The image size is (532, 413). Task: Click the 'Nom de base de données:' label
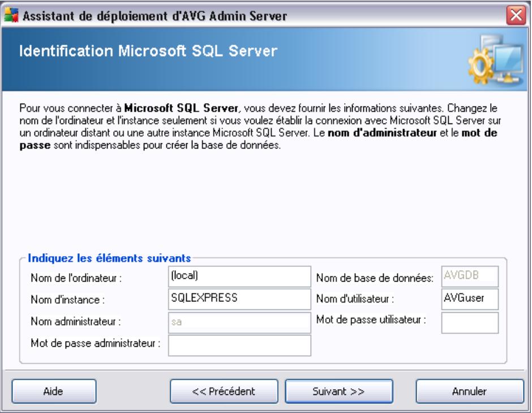point(375,278)
